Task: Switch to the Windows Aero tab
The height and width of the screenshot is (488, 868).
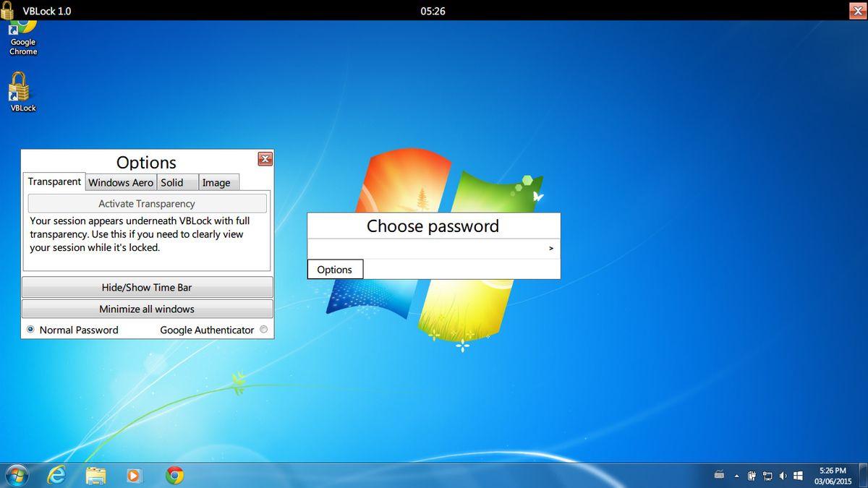Action: (121, 183)
